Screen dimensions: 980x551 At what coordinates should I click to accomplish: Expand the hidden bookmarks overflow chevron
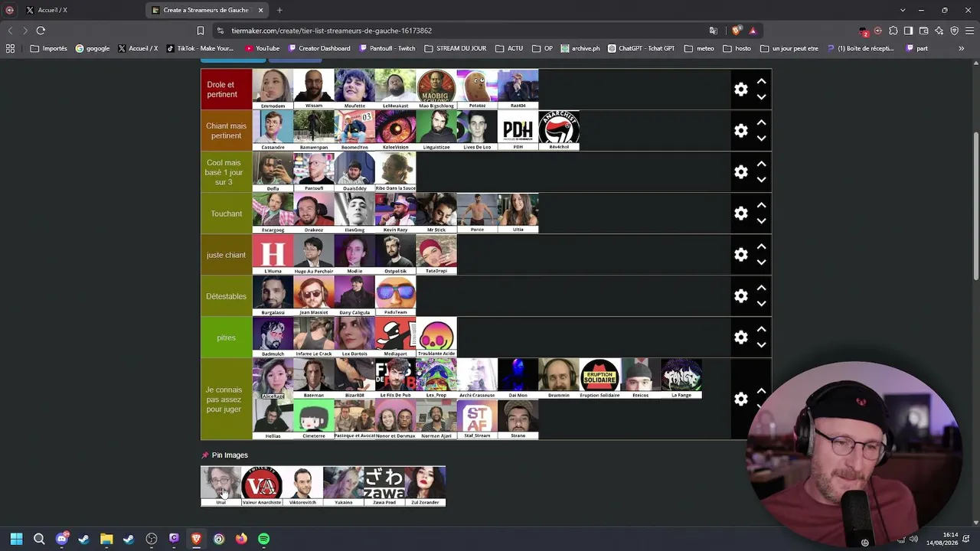pyautogui.click(x=962, y=48)
